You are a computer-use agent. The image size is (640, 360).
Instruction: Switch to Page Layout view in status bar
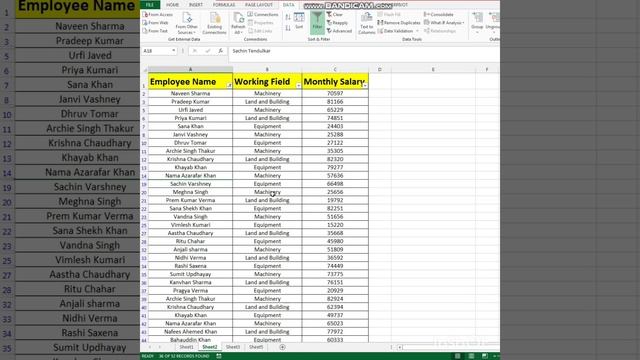471,356
